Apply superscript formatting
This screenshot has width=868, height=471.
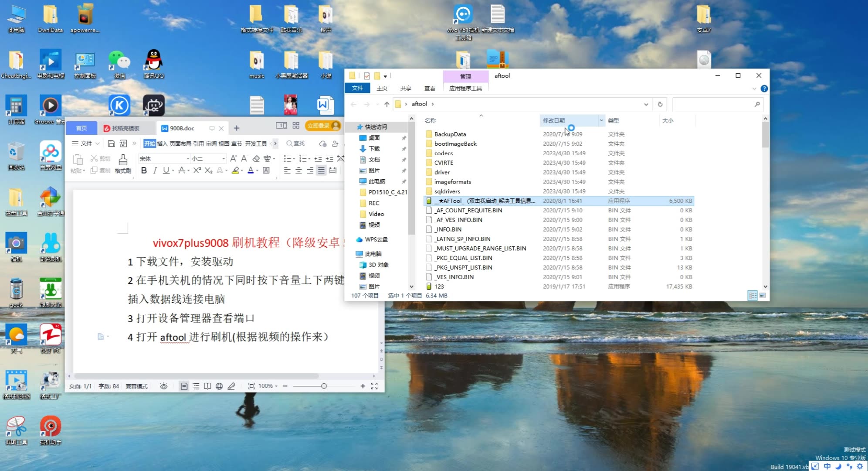coord(197,171)
